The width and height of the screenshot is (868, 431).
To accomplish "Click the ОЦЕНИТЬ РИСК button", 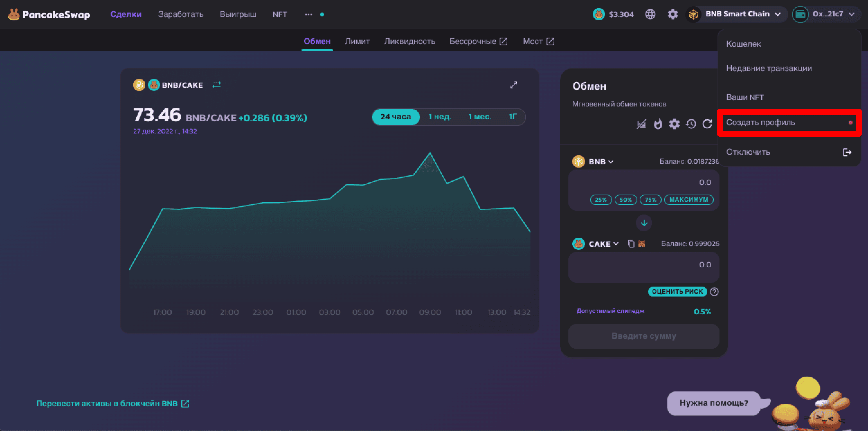I will [677, 292].
